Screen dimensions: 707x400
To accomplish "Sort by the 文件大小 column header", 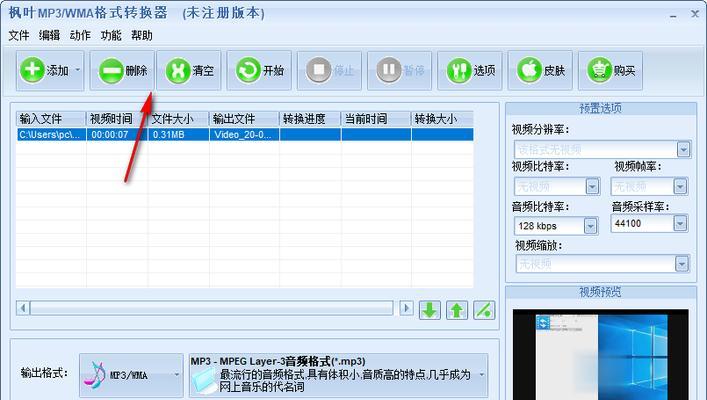I will coord(179,119).
